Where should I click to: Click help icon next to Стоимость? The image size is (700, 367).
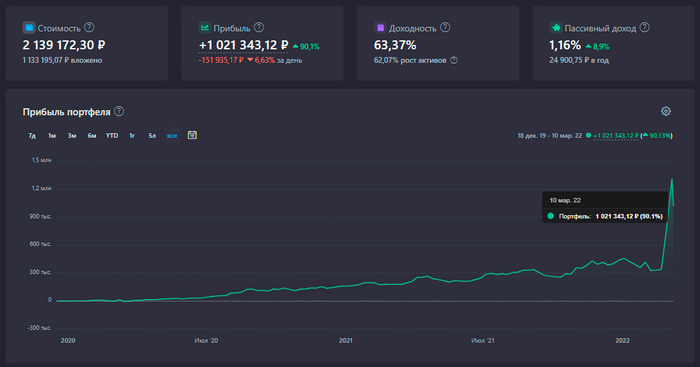[89, 27]
